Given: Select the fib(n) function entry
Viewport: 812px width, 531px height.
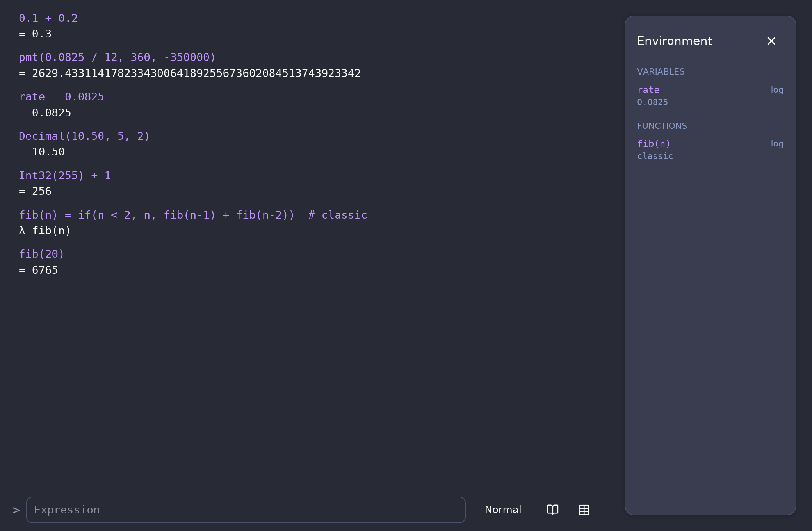Looking at the screenshot, I should (654, 144).
